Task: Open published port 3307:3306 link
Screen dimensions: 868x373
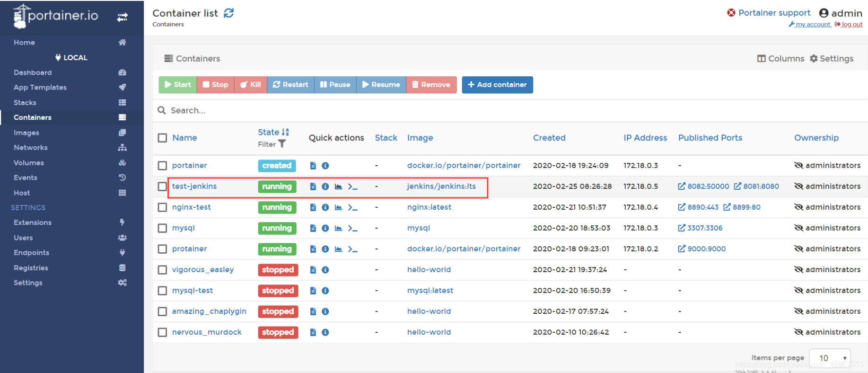Action: (701, 228)
